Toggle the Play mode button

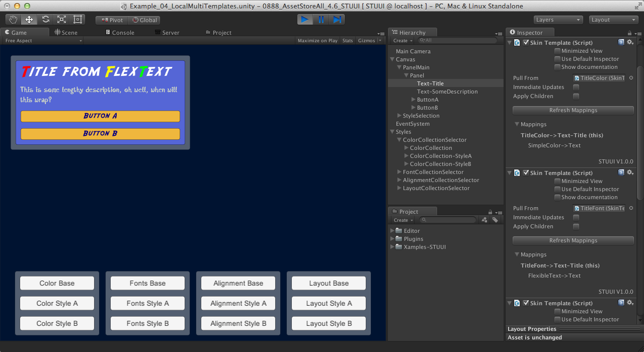tap(305, 20)
